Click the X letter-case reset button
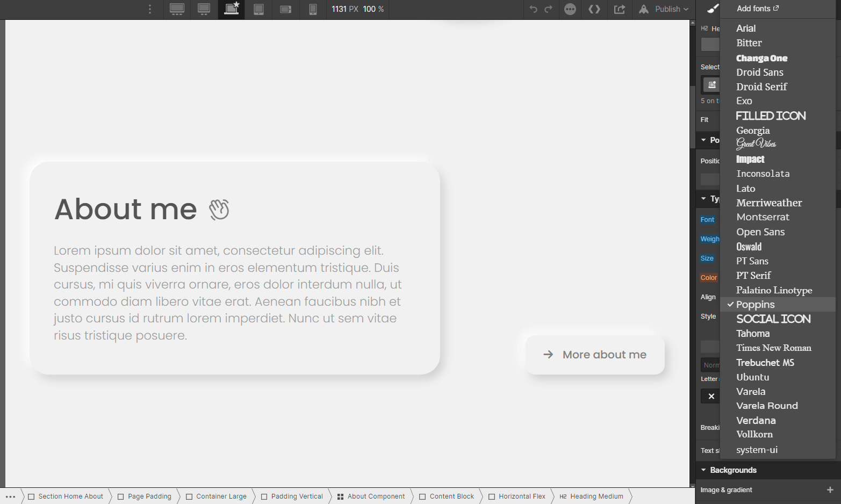This screenshot has width=841, height=504. tap(711, 397)
